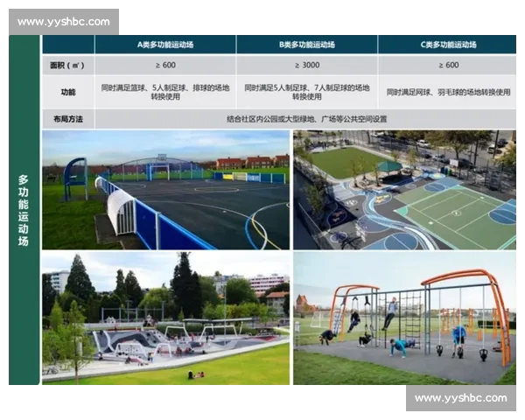Click the www.yyshbc.com watermark at top left
Screen dimensions: 525x420
[64, 22]
